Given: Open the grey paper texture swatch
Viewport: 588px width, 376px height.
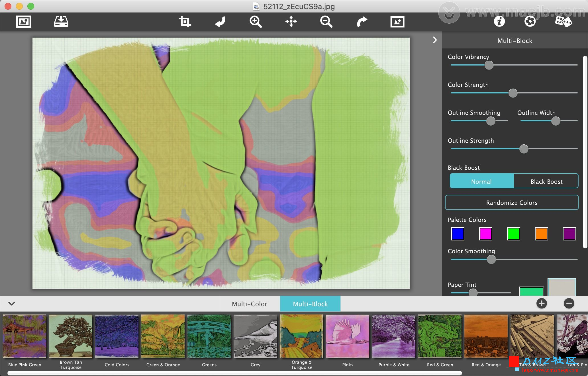Looking at the screenshot, I should tap(562, 287).
